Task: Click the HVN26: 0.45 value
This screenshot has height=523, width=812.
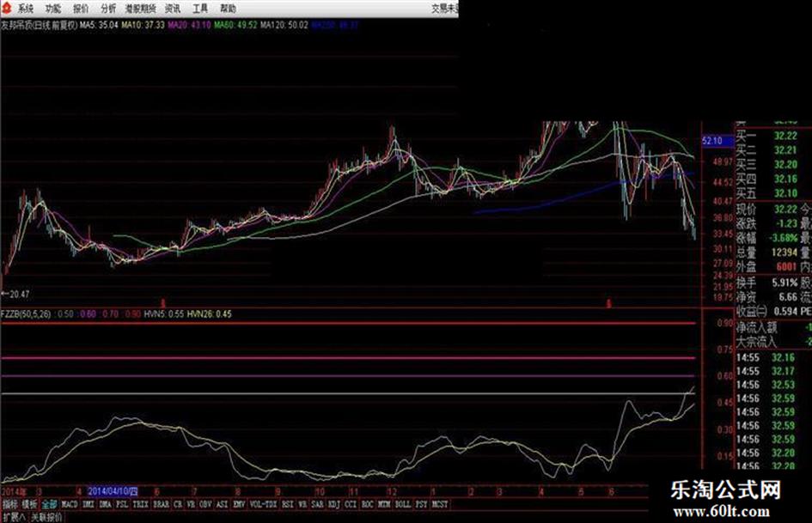Action: (209, 313)
